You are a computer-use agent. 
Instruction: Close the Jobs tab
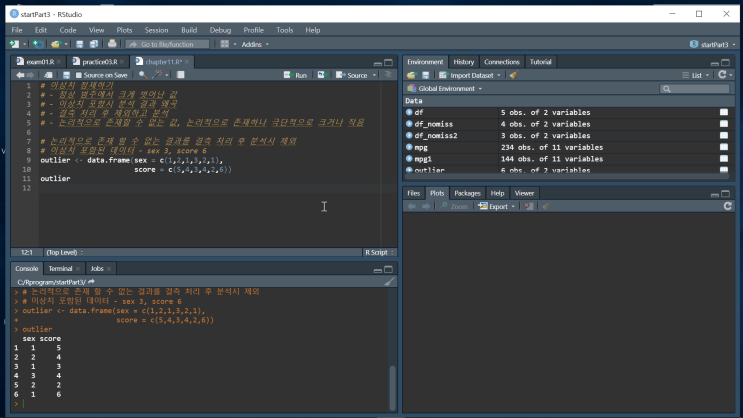[109, 269]
